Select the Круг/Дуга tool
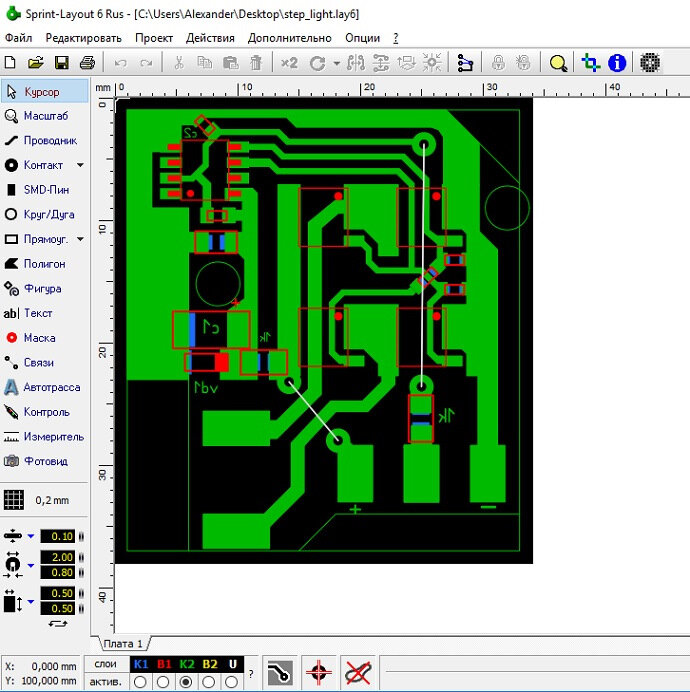This screenshot has width=690, height=692. [x=45, y=214]
